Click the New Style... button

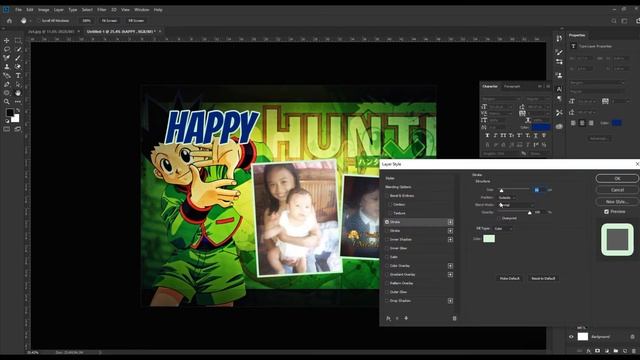tap(617, 202)
